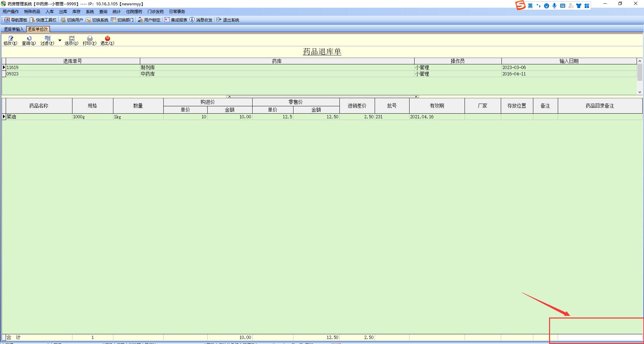Switch to the 退库单修改 tab
The width and height of the screenshot is (644, 344).
click(38, 29)
